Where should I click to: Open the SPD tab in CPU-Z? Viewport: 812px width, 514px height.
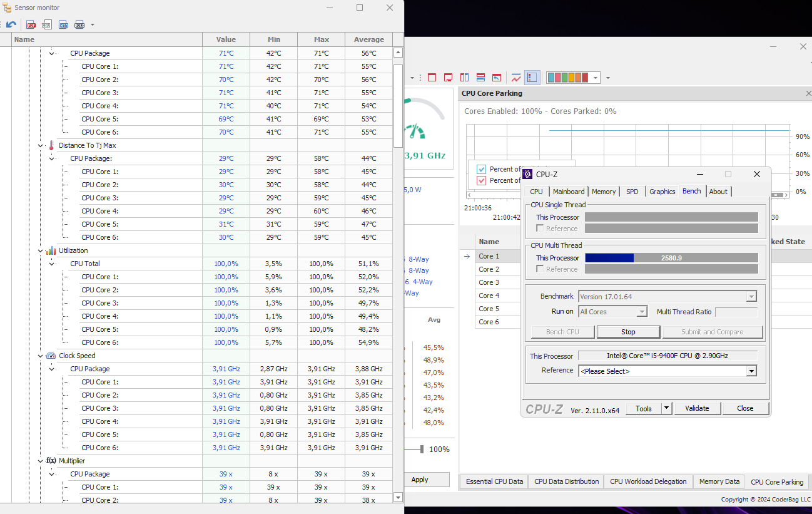pyautogui.click(x=632, y=192)
